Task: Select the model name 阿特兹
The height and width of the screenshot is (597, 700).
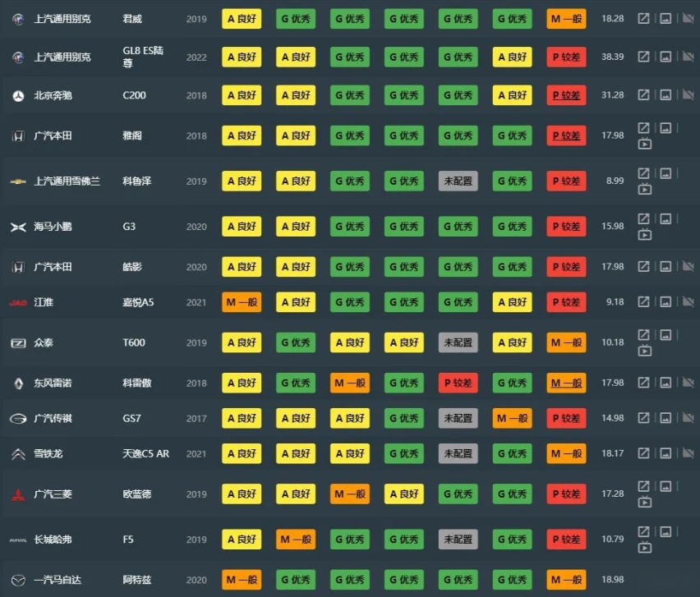Action: [x=137, y=580]
